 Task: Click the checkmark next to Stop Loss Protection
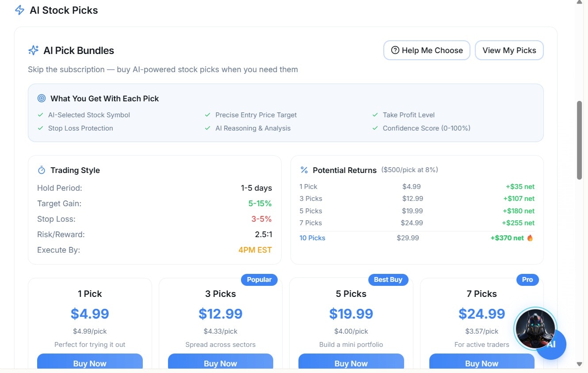click(41, 128)
